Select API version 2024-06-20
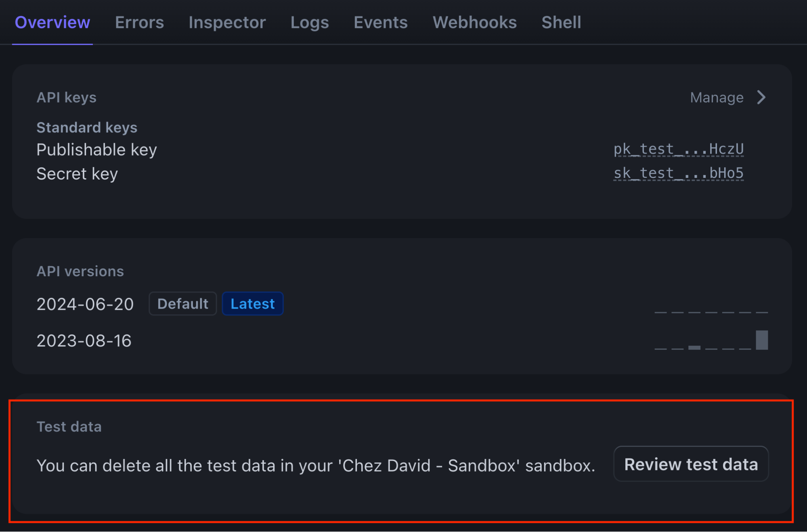 (x=85, y=304)
